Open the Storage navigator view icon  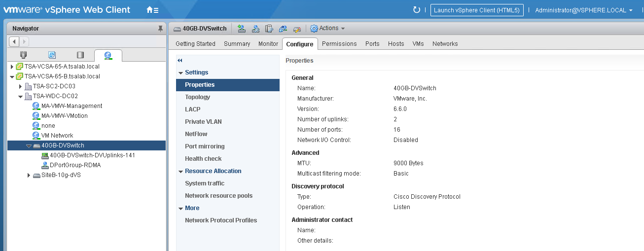point(80,55)
